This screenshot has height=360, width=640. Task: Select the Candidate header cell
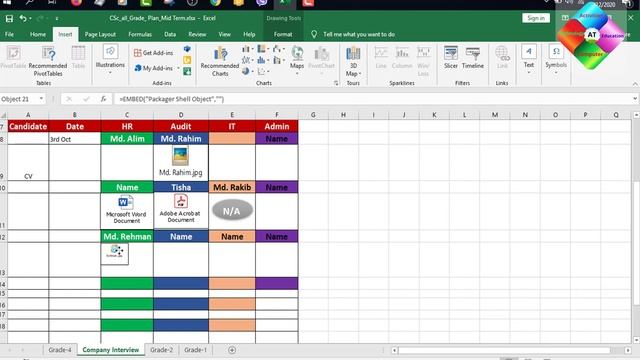[28, 126]
